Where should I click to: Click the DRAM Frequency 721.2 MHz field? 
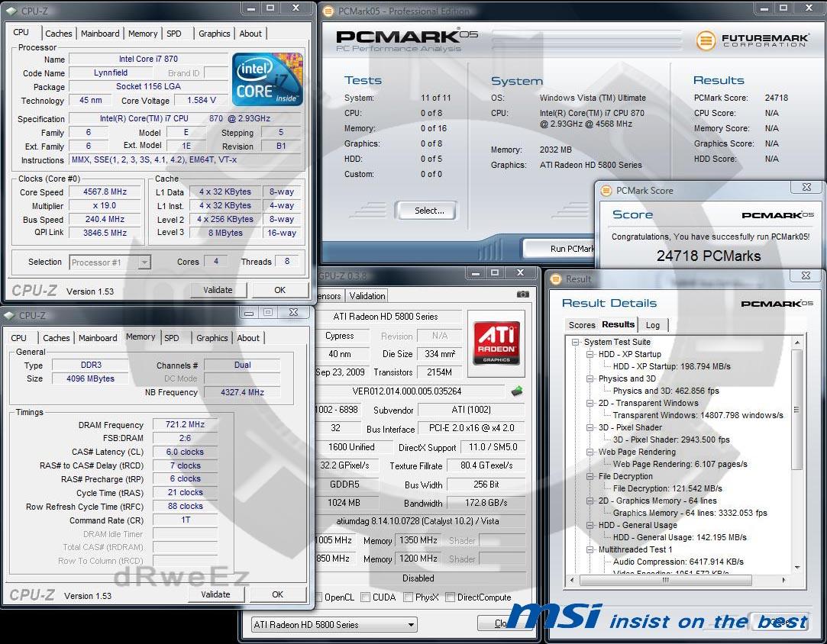pyautogui.click(x=185, y=424)
